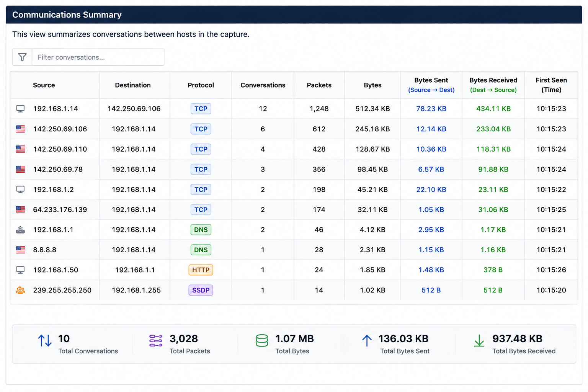
Task: Click the 78.23 KB bytes sent value
Action: point(431,109)
